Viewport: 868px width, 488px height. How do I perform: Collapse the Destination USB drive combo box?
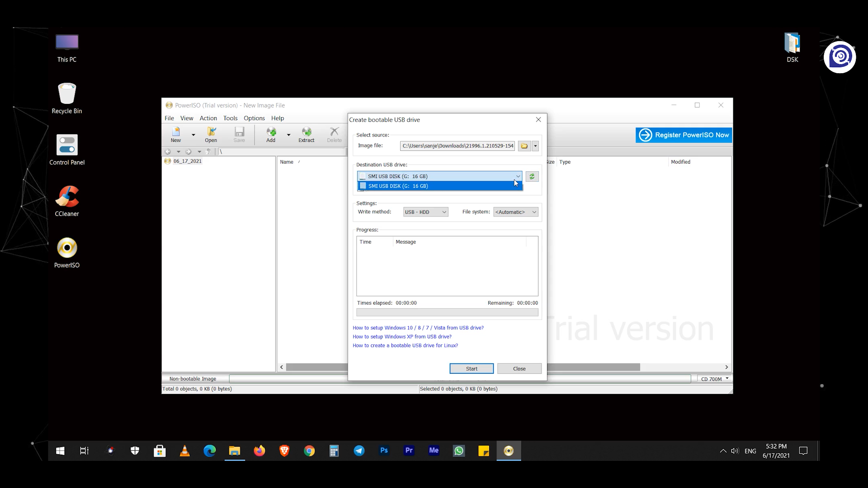click(518, 177)
